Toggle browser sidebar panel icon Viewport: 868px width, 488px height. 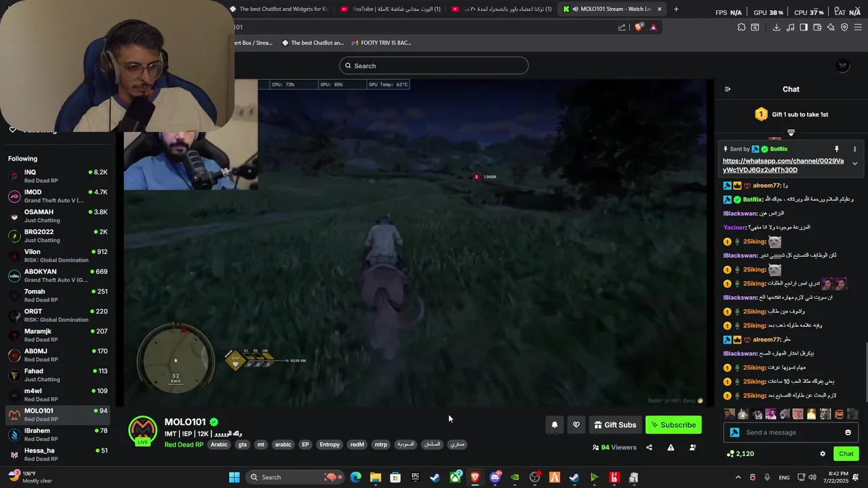[804, 27]
